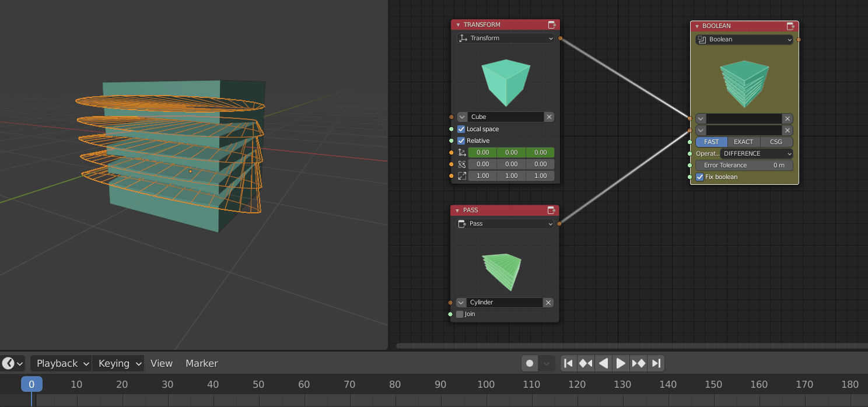Toggle the Local space checkbox

coord(461,129)
